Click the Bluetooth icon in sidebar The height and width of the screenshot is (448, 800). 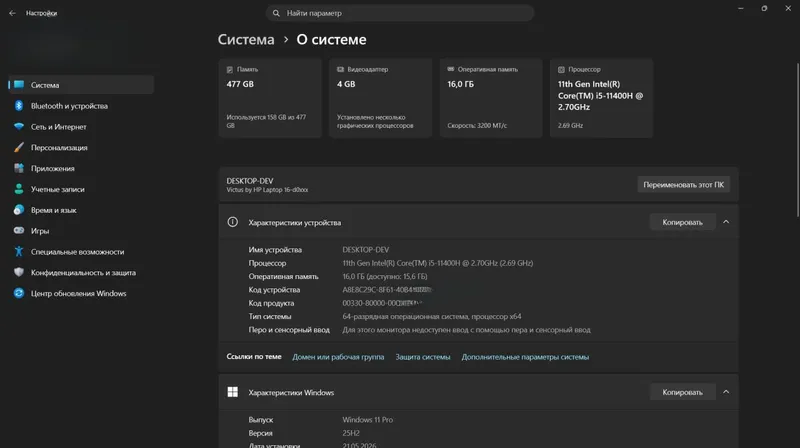coord(19,106)
